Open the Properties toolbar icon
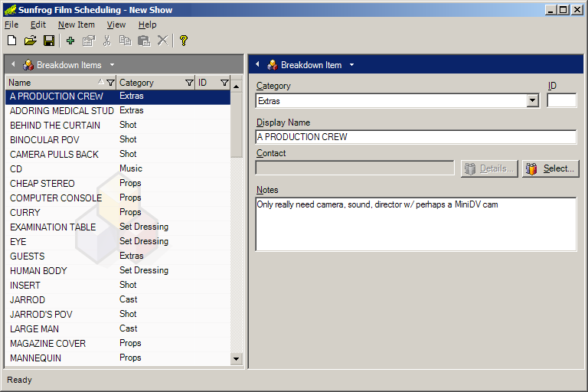The width and height of the screenshot is (588, 392). [x=89, y=41]
